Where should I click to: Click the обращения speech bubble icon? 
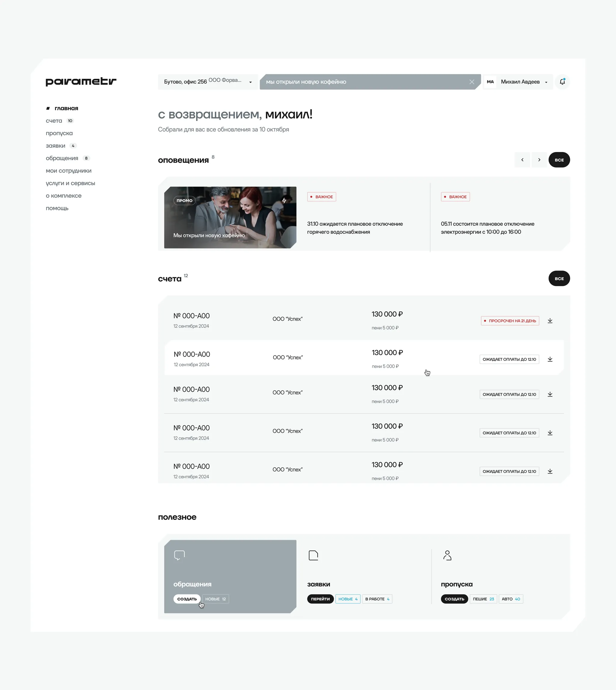[x=179, y=555]
